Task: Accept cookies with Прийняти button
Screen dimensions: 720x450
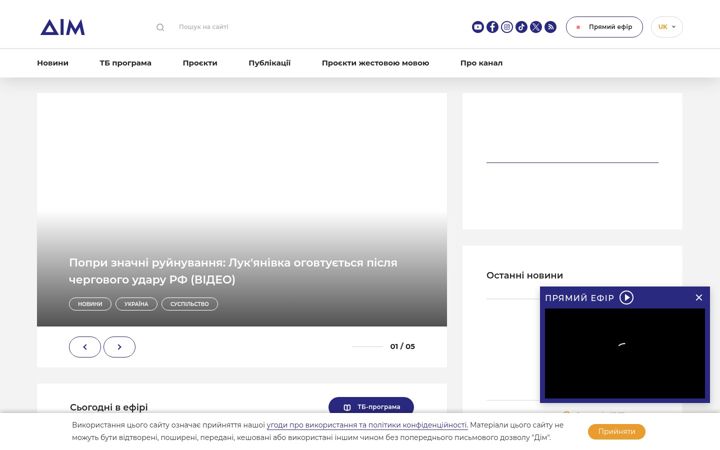Action: [x=617, y=432]
